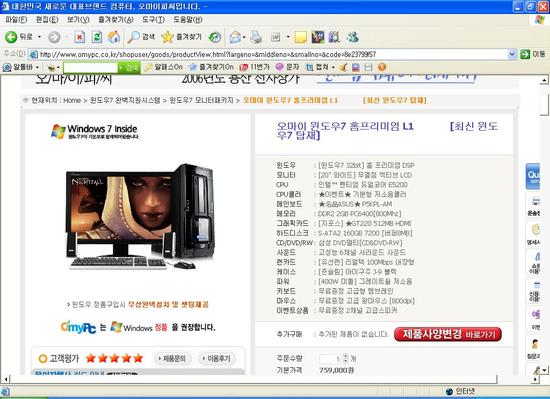Screen dimensions: 550x399
Task: Open the Mail envelope toolbar icon
Action: 235,37
